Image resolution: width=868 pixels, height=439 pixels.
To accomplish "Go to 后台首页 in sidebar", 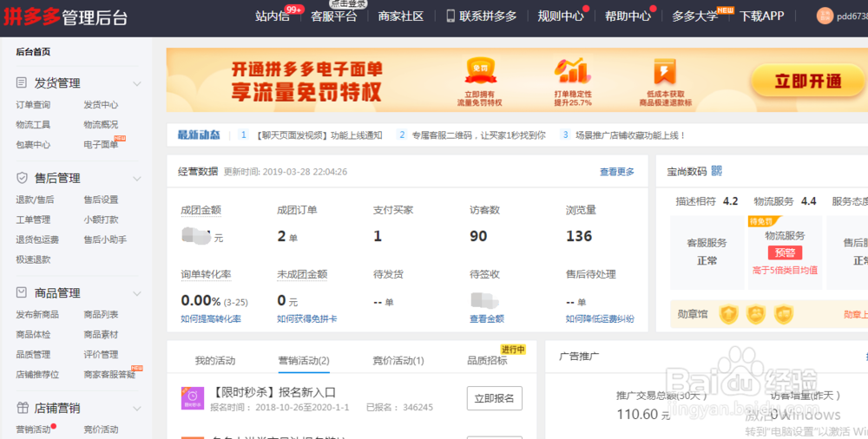I will [x=33, y=51].
